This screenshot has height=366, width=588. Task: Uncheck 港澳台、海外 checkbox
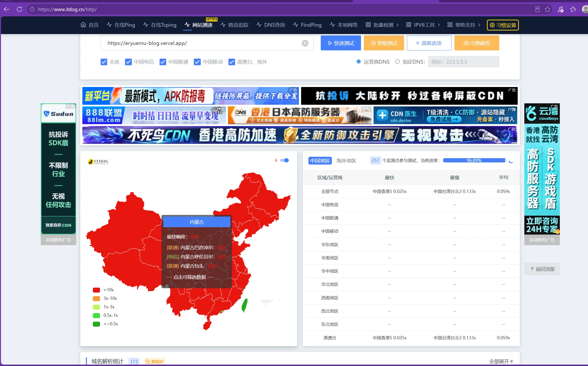tap(231, 62)
